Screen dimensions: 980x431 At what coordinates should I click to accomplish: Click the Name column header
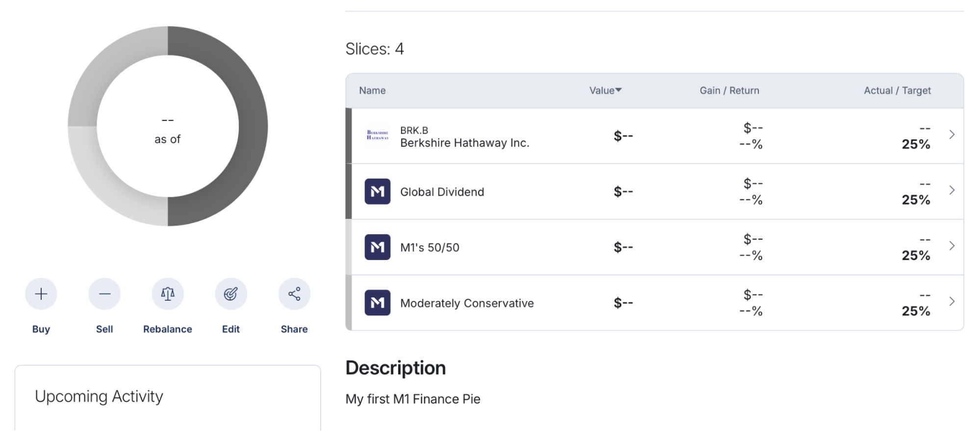[372, 91]
